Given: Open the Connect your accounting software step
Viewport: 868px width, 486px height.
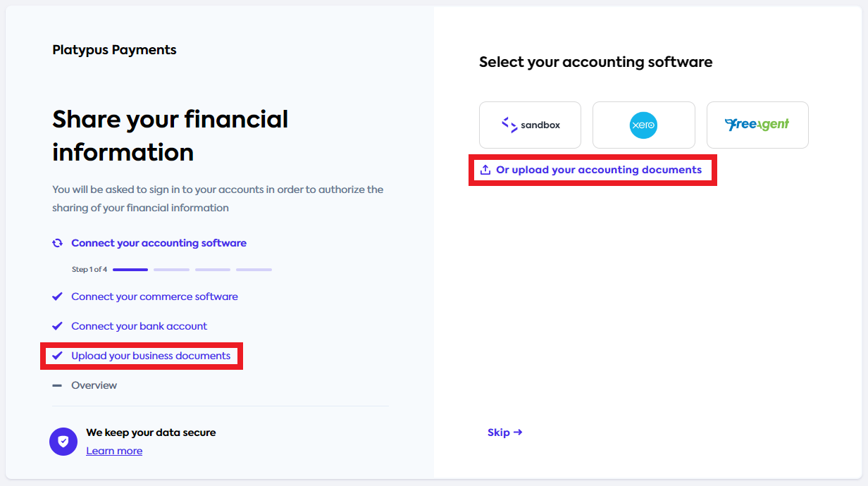Looking at the screenshot, I should (x=159, y=242).
